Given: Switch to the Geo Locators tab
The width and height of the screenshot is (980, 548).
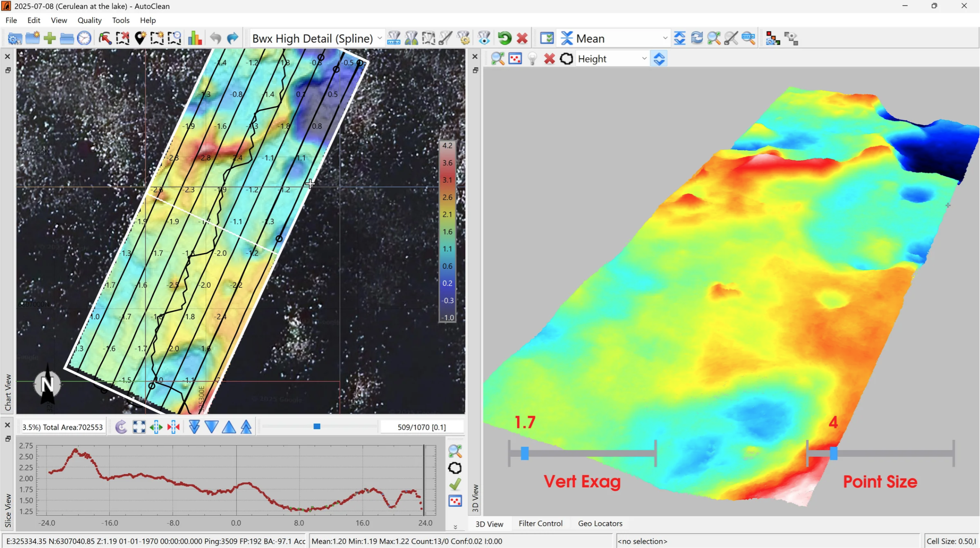Looking at the screenshot, I should coord(600,524).
